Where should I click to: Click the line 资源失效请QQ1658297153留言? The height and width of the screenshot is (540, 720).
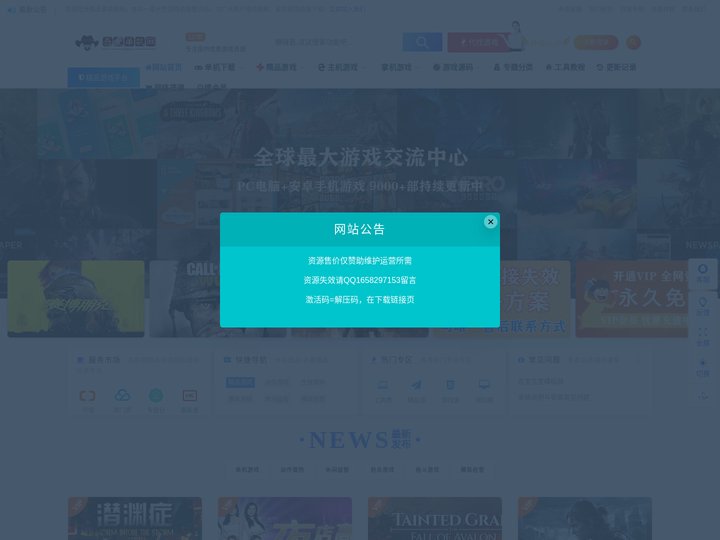(x=360, y=280)
